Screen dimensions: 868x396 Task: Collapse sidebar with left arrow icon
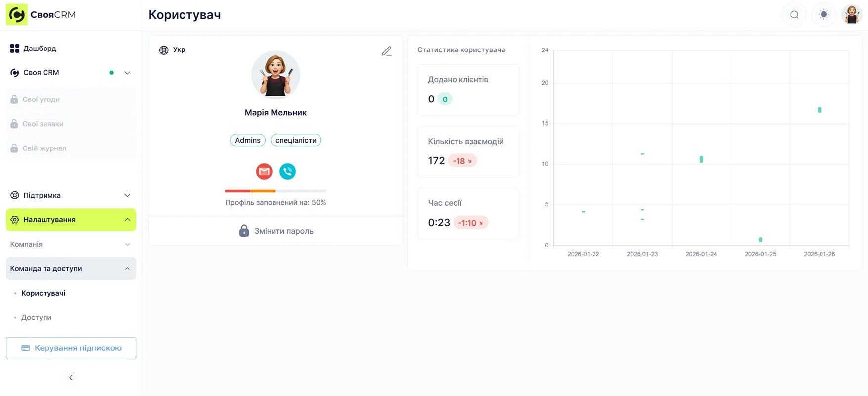tap(71, 378)
